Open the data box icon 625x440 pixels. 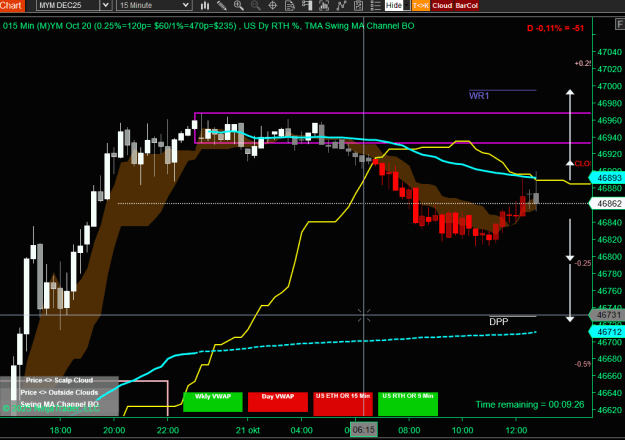tap(290, 5)
